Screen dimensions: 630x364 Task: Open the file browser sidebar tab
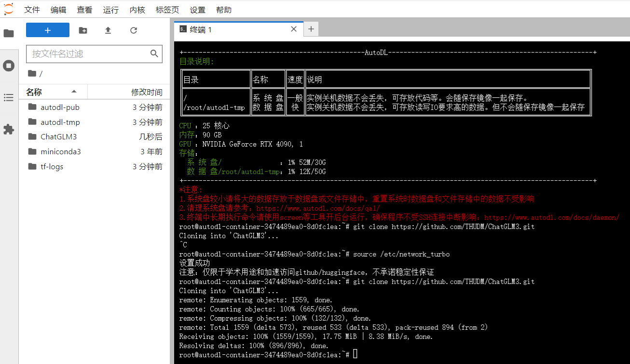9,33
